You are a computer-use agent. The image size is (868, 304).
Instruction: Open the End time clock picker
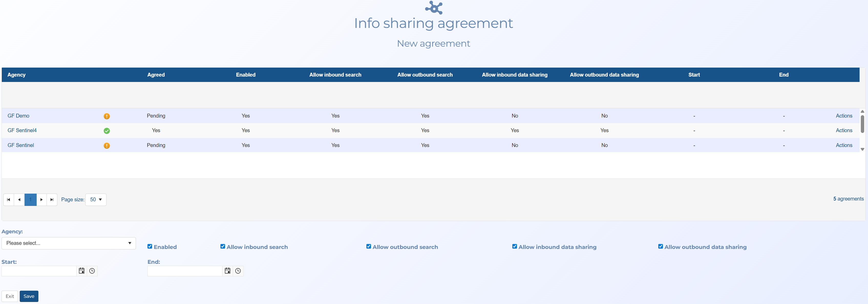[x=238, y=271]
